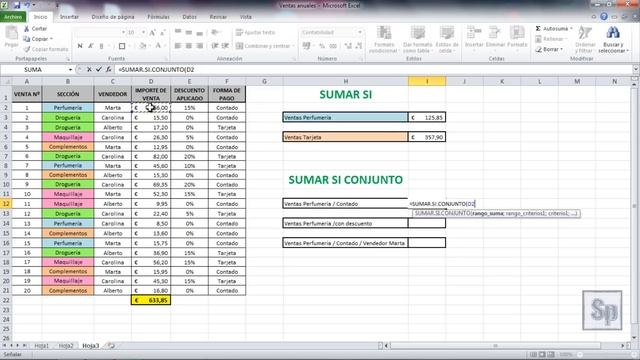Image resolution: width=640 pixels, height=360 pixels.
Task: Click the decrease decimals icon
Action: [x=358, y=46]
